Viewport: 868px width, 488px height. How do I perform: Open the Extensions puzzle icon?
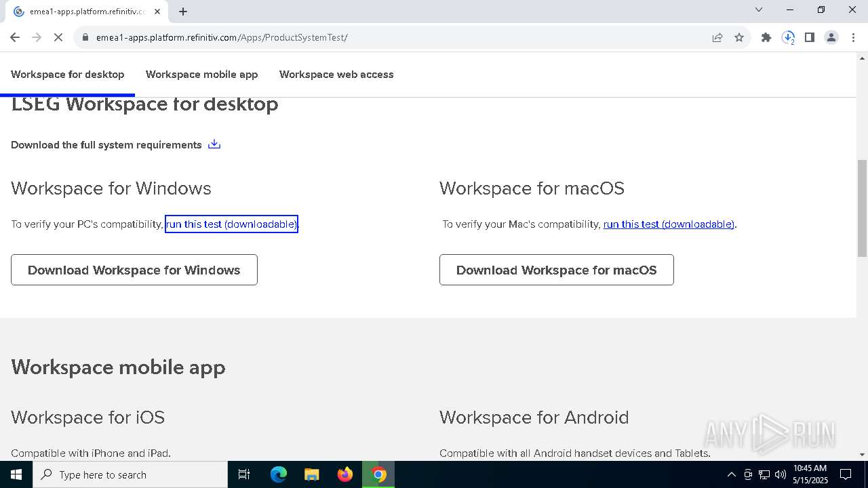point(766,37)
